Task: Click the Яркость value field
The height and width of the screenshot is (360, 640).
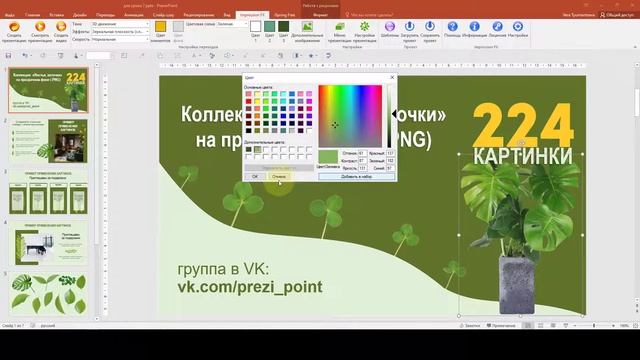Action: click(362, 168)
